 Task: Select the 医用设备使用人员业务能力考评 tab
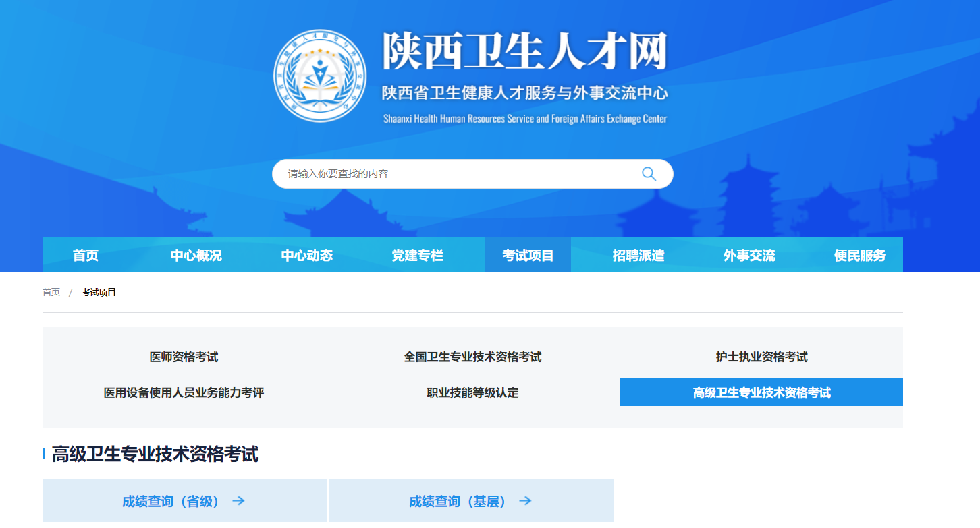coord(184,392)
